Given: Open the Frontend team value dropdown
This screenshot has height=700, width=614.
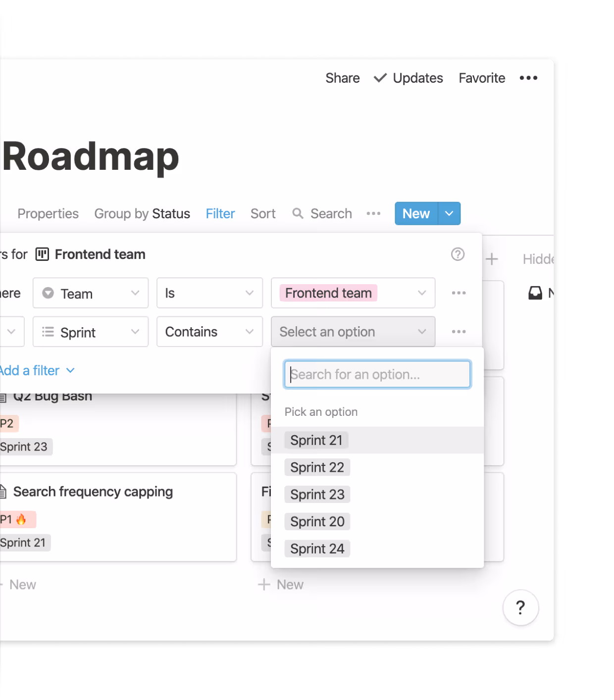Looking at the screenshot, I should point(353,294).
